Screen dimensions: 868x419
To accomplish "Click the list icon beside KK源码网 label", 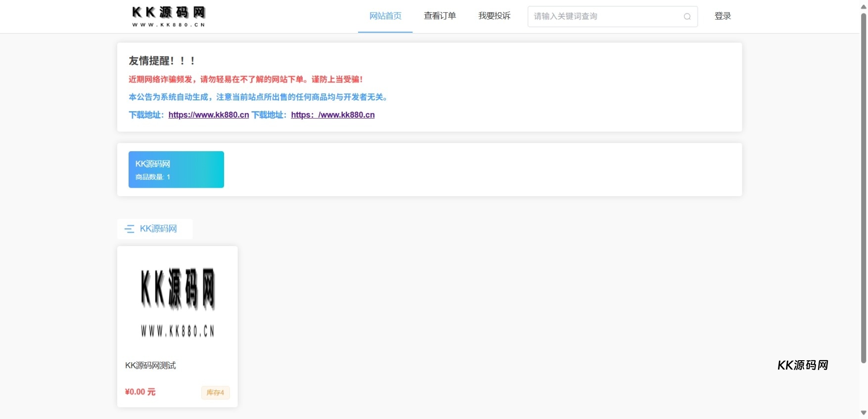I will (x=130, y=229).
